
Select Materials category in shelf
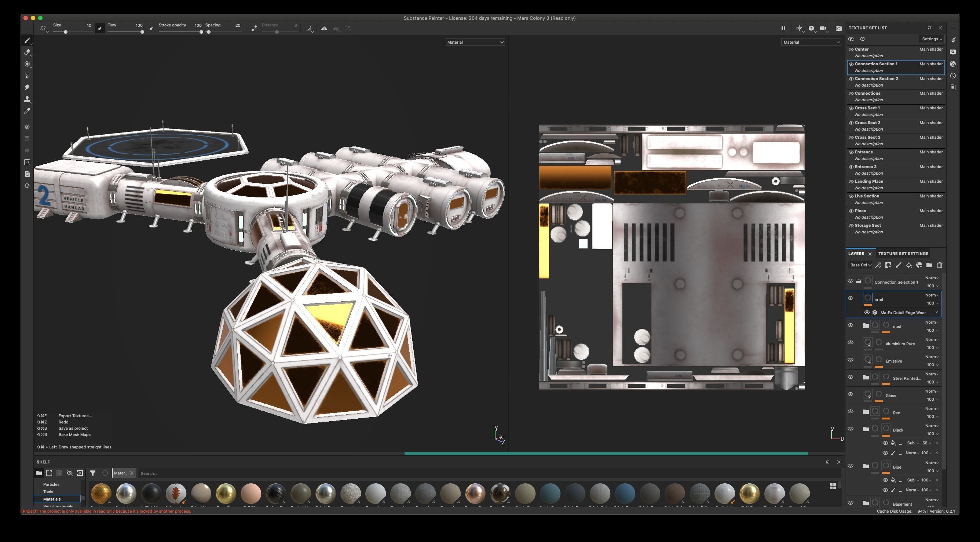(57, 499)
